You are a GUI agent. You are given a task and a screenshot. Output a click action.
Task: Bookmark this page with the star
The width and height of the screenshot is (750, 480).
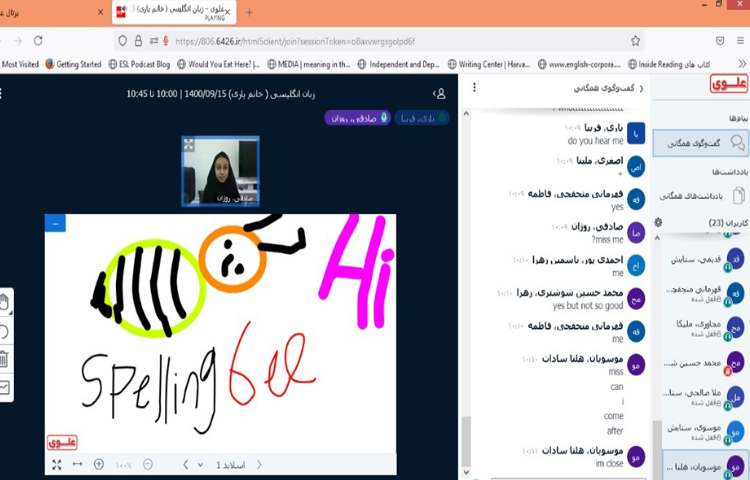pos(635,41)
